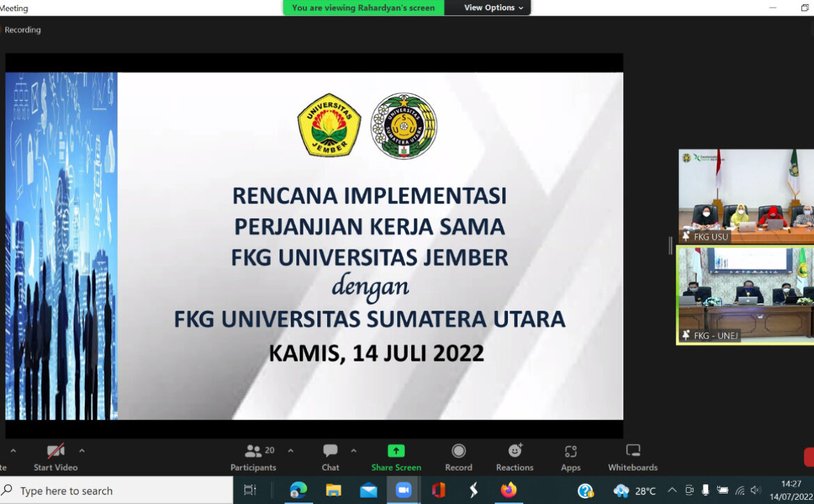This screenshot has width=814, height=504.
Task: Restore down the Zoom window
Action: tap(805, 8)
